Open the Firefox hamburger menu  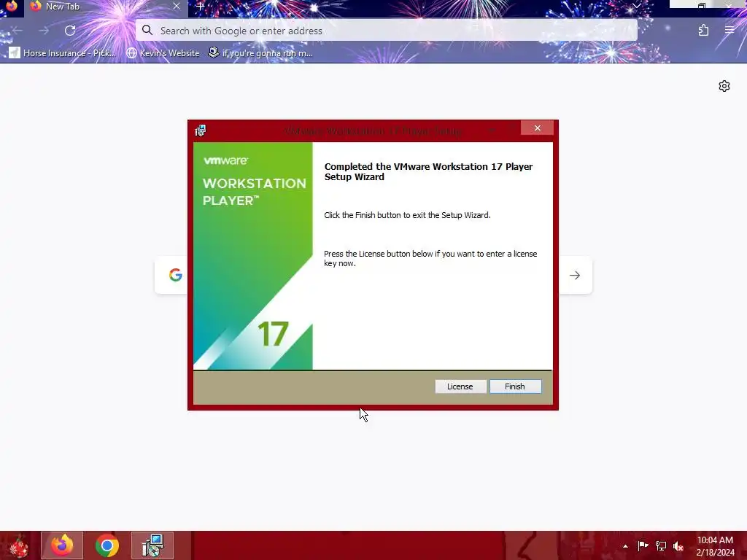[729, 31]
